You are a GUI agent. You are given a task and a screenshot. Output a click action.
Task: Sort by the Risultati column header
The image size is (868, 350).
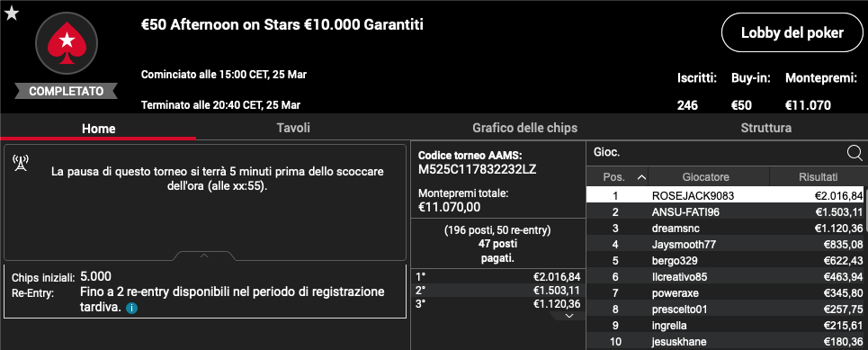pyautogui.click(x=818, y=177)
